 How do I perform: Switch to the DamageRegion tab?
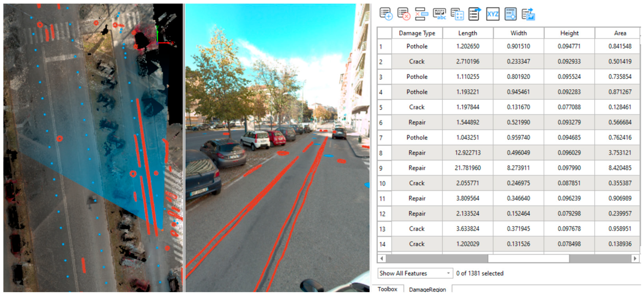point(427,289)
